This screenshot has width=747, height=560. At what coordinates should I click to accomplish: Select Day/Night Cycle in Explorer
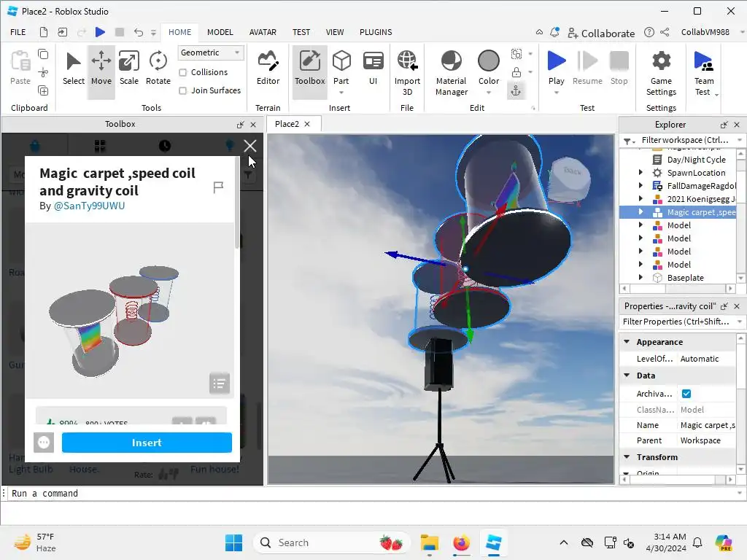[x=696, y=160]
